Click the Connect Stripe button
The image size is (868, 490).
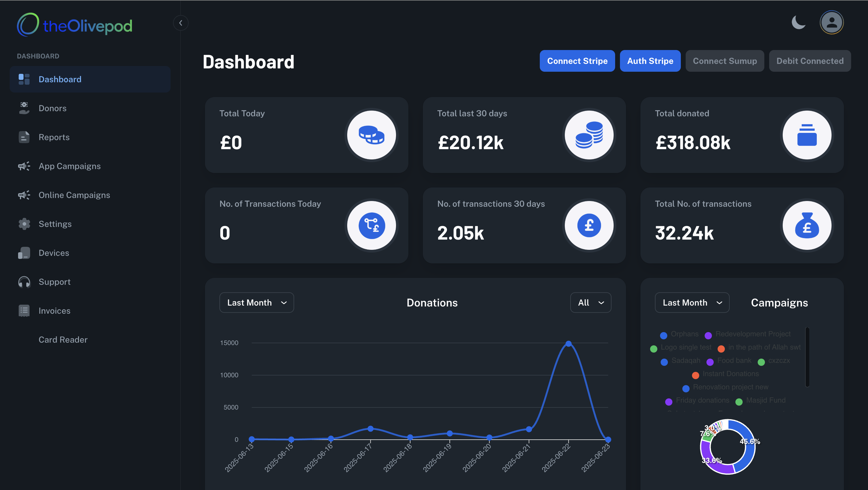click(577, 61)
